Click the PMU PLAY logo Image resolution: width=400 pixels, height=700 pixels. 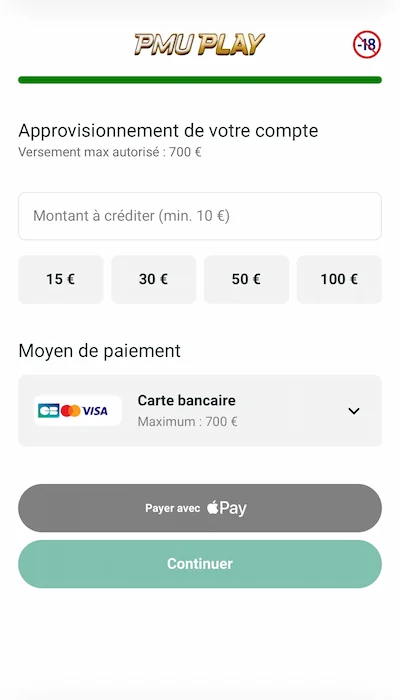pyautogui.click(x=200, y=44)
